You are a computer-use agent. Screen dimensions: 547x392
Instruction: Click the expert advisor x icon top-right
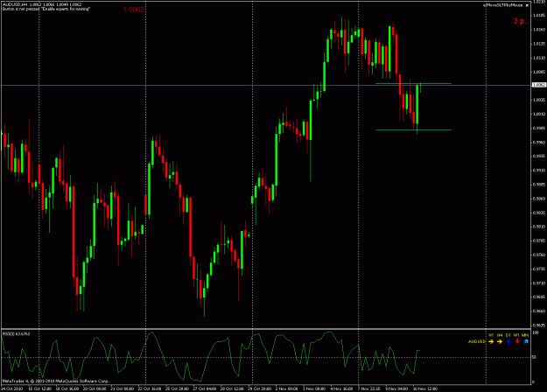[527, 5]
